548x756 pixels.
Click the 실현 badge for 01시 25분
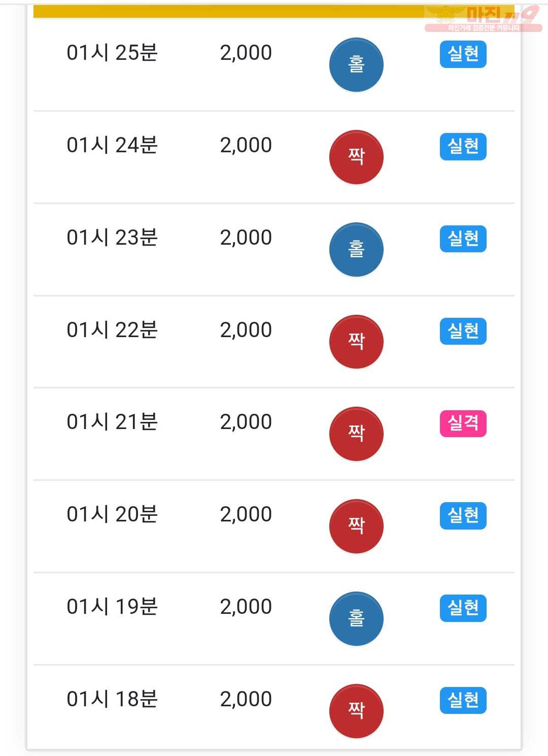463,54
